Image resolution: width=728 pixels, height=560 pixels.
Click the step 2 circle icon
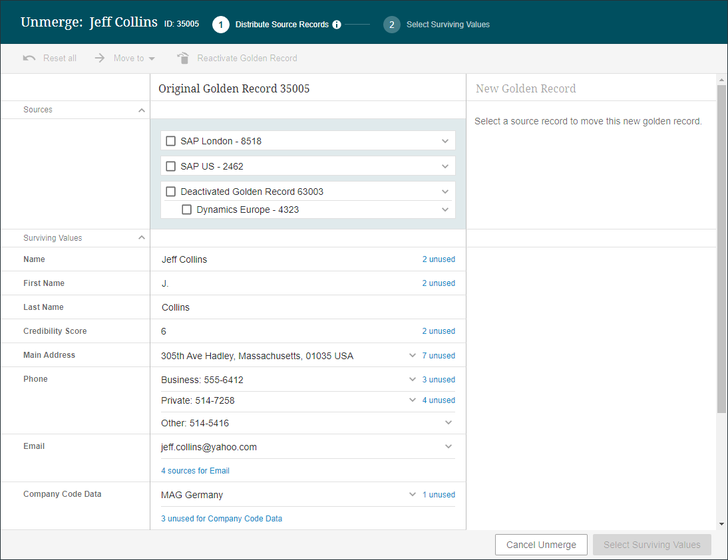(392, 25)
